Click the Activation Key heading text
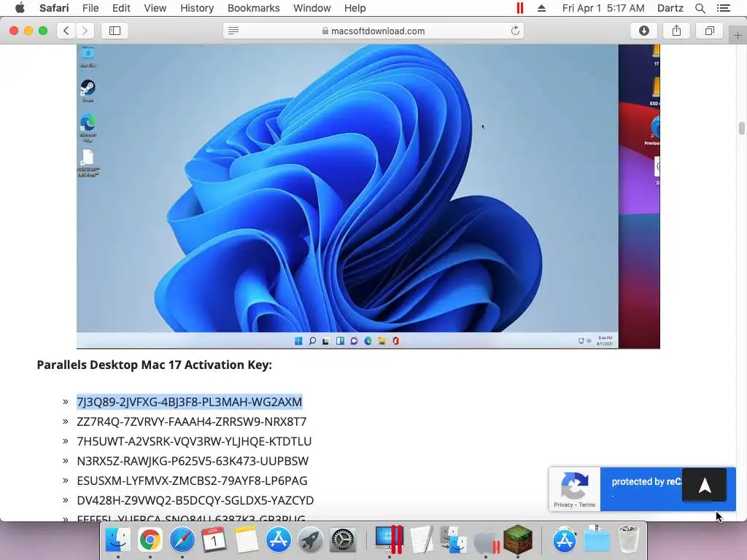747x560 pixels. (x=155, y=365)
